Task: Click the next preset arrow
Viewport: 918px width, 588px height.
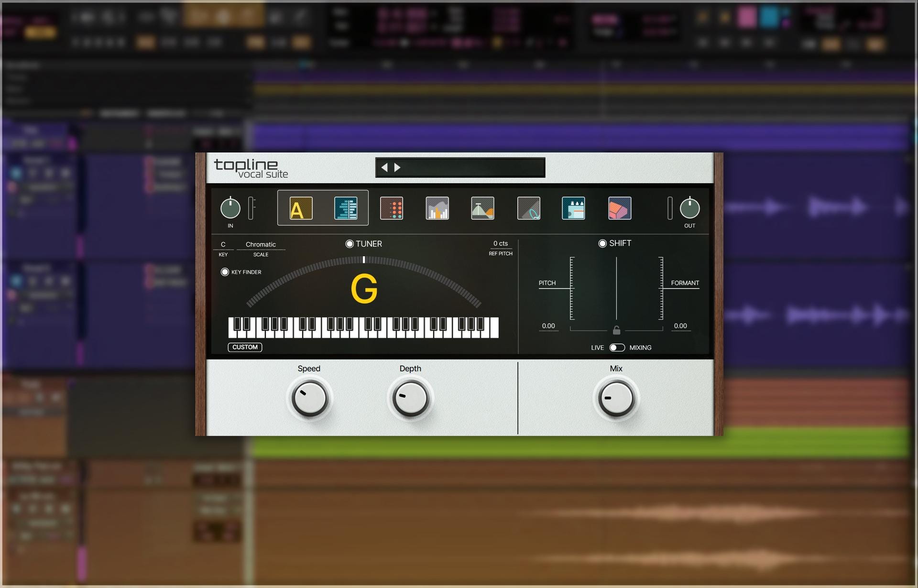Action: (x=397, y=167)
